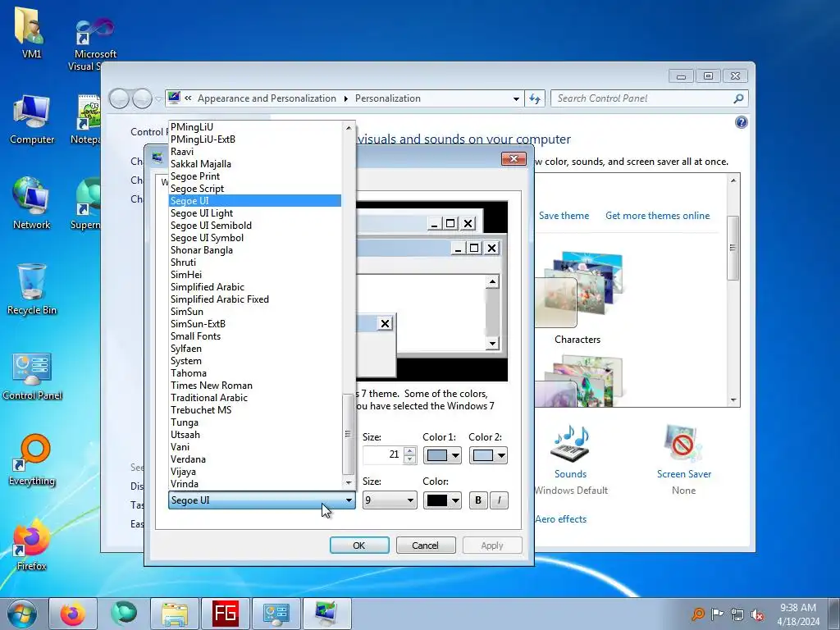Open the font size 9 dropdown
The width and height of the screenshot is (840, 630).
point(390,500)
